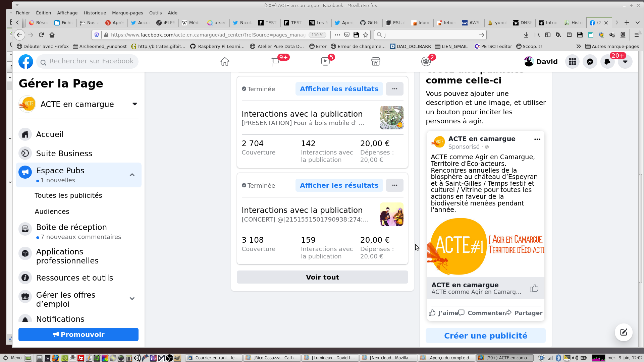Image resolution: width=644 pixels, height=362 pixels.
Task: Click the Voir tout button
Action: click(322, 277)
